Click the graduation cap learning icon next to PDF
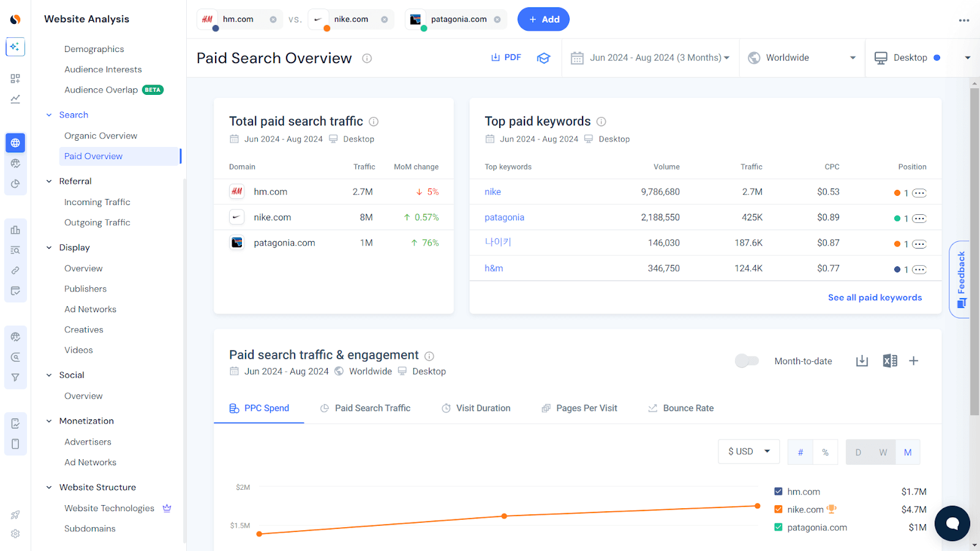The image size is (980, 551). coord(544,58)
